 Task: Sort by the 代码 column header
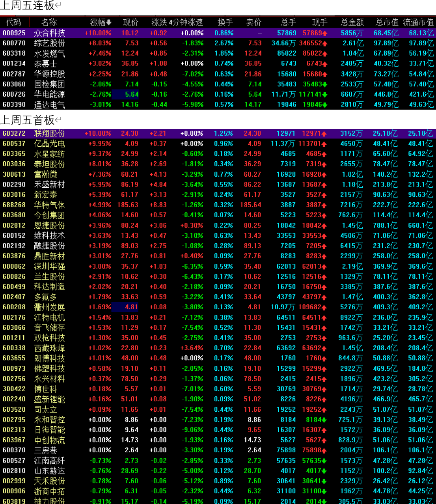click(13, 22)
